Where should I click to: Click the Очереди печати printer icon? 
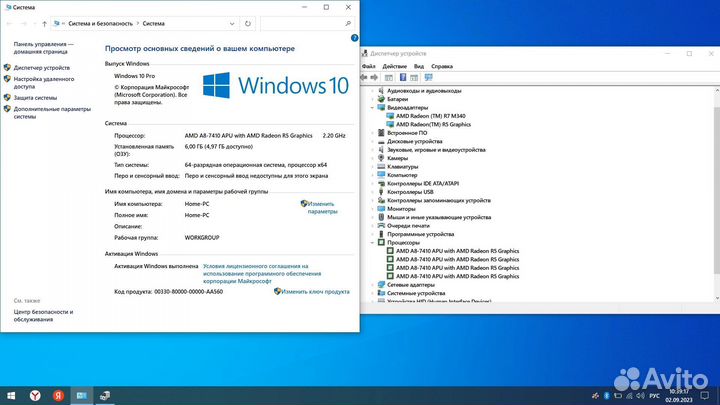pos(381,226)
